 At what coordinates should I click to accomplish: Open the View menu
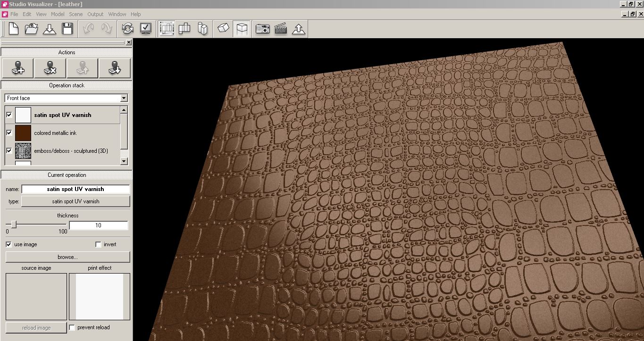coord(42,14)
